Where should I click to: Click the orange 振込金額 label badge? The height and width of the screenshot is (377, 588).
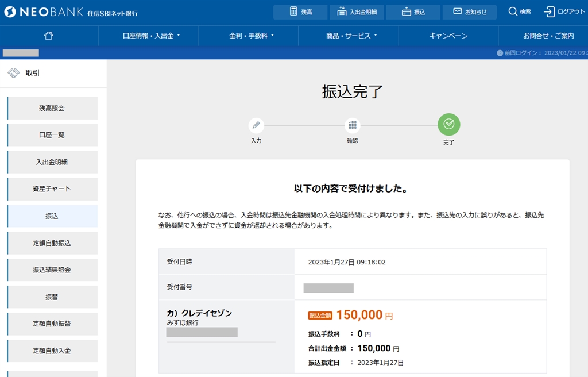coord(320,316)
